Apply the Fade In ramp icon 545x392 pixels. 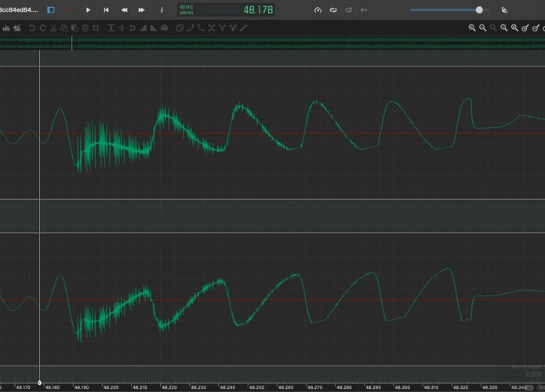point(144,27)
